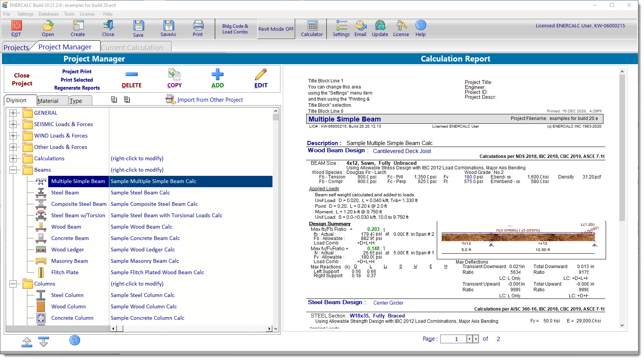
Task: Collapse the Beams folder
Action: click(13, 170)
